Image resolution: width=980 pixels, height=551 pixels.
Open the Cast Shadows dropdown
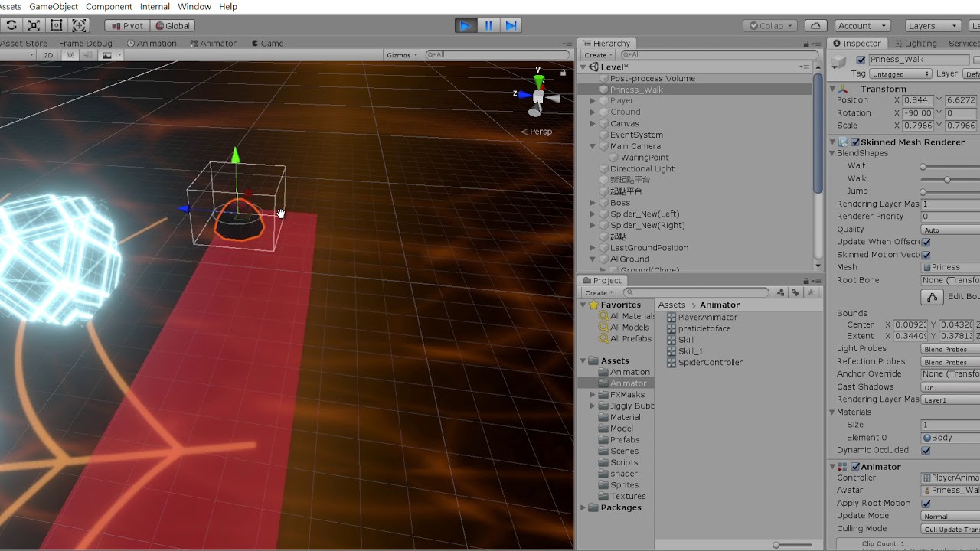pyautogui.click(x=950, y=388)
